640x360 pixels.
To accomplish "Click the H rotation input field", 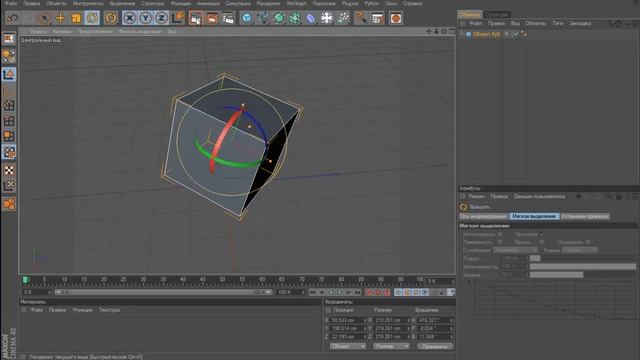I will [x=435, y=320].
